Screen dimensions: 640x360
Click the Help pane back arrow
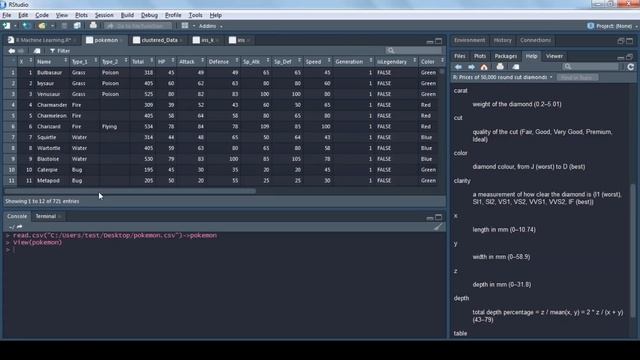coord(458,67)
